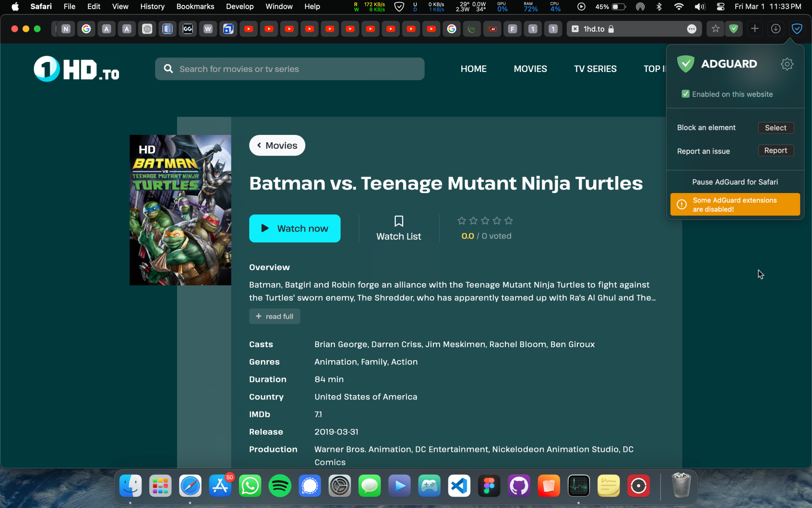Rate the movie one star
This screenshot has height=508, width=812.
click(x=462, y=221)
